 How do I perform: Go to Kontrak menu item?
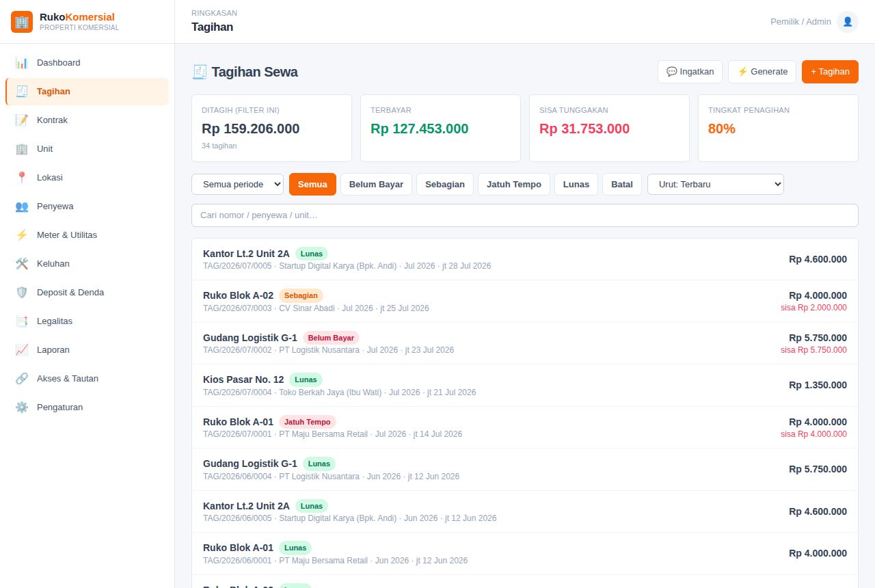tap(87, 120)
